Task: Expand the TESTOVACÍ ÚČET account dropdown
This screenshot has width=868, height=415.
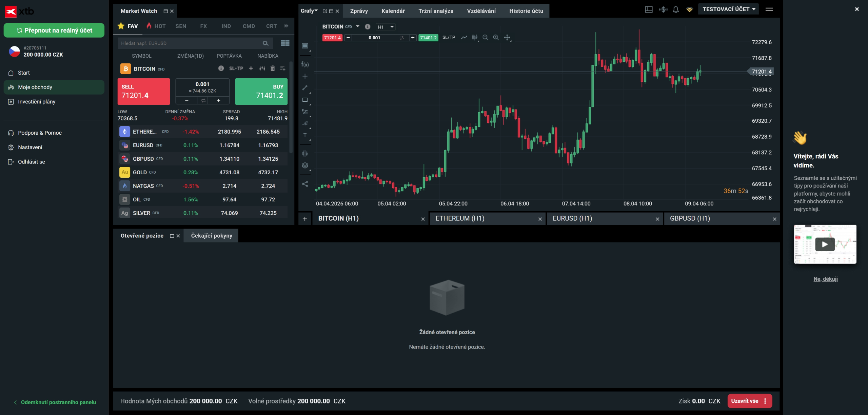Action: click(x=729, y=9)
